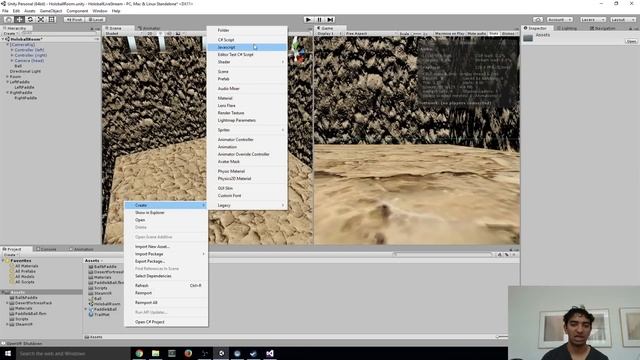Click Open C# Project in context menu
The image size is (640, 360).
(166, 322)
